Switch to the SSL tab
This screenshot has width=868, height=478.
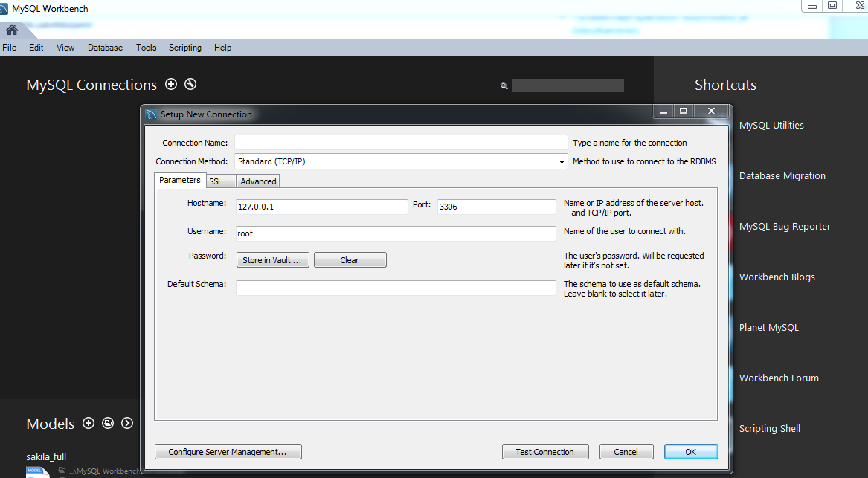click(x=216, y=181)
